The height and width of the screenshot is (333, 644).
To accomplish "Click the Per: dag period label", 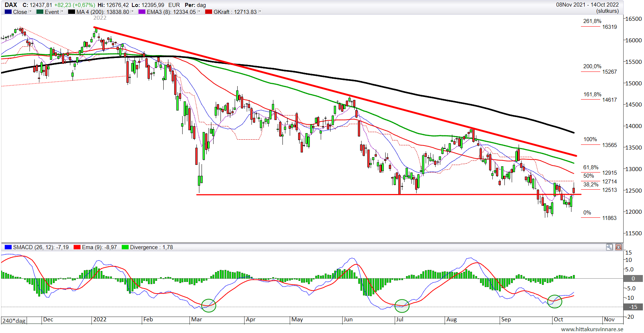I will [x=195, y=5].
